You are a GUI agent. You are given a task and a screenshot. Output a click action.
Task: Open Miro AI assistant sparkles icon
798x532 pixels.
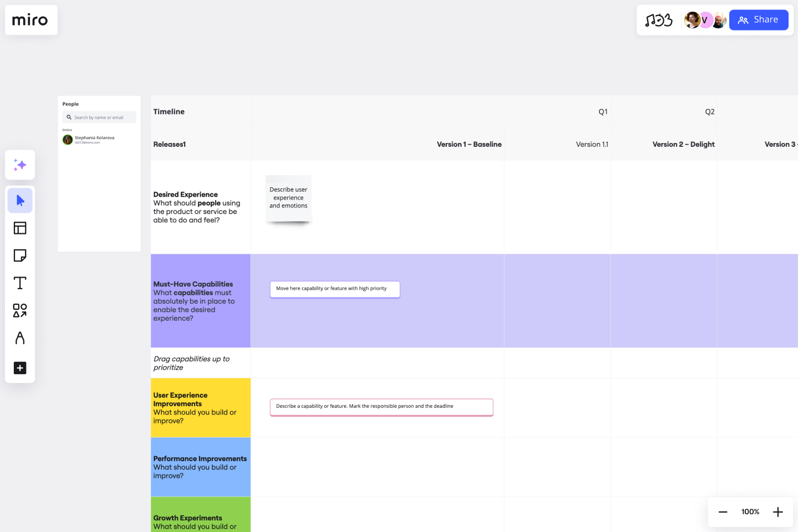(x=20, y=165)
